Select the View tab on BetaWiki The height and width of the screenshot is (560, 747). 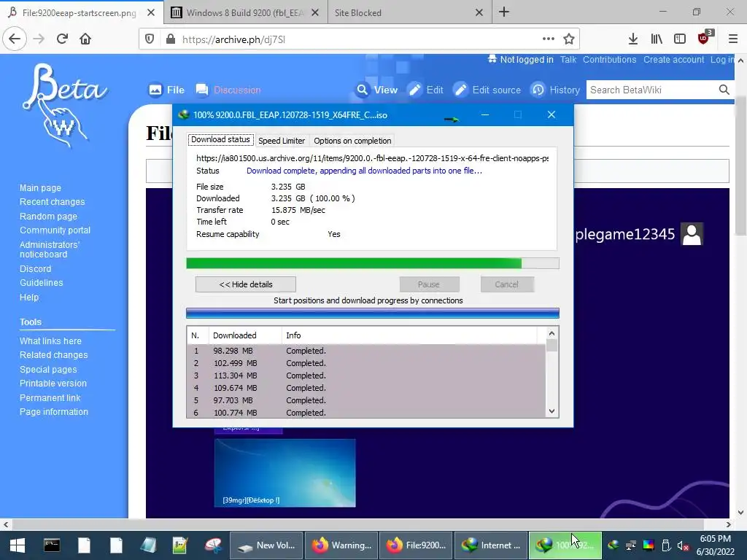click(377, 90)
